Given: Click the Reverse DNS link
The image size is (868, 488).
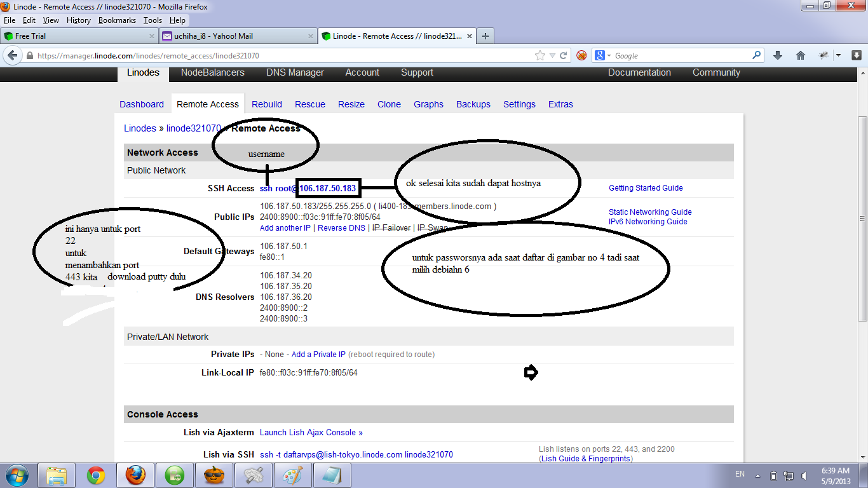Looking at the screenshot, I should [341, 228].
